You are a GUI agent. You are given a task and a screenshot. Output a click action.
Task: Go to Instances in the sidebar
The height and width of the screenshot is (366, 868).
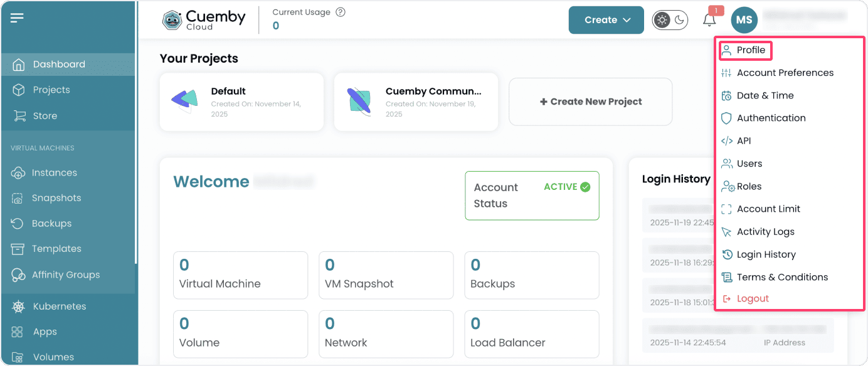pyautogui.click(x=55, y=173)
